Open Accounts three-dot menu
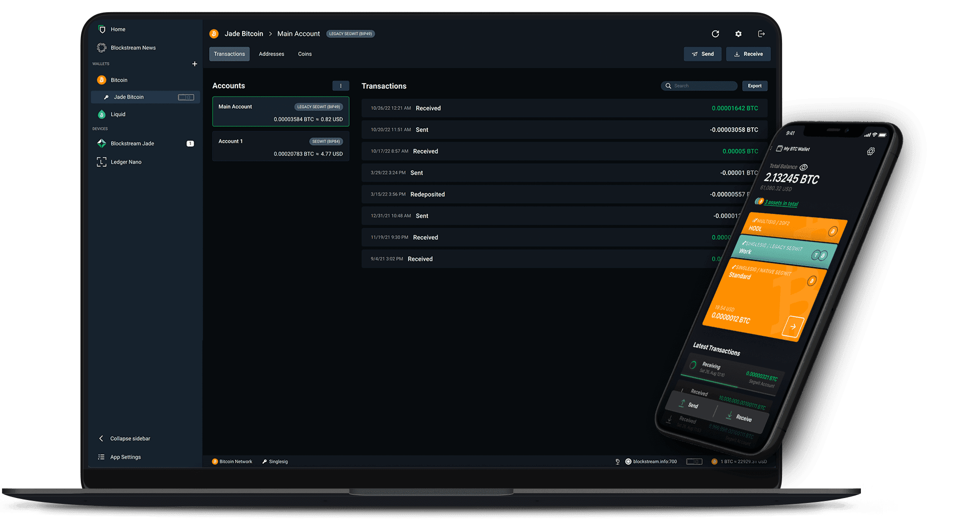Image resolution: width=980 pixels, height=524 pixels. click(x=341, y=86)
